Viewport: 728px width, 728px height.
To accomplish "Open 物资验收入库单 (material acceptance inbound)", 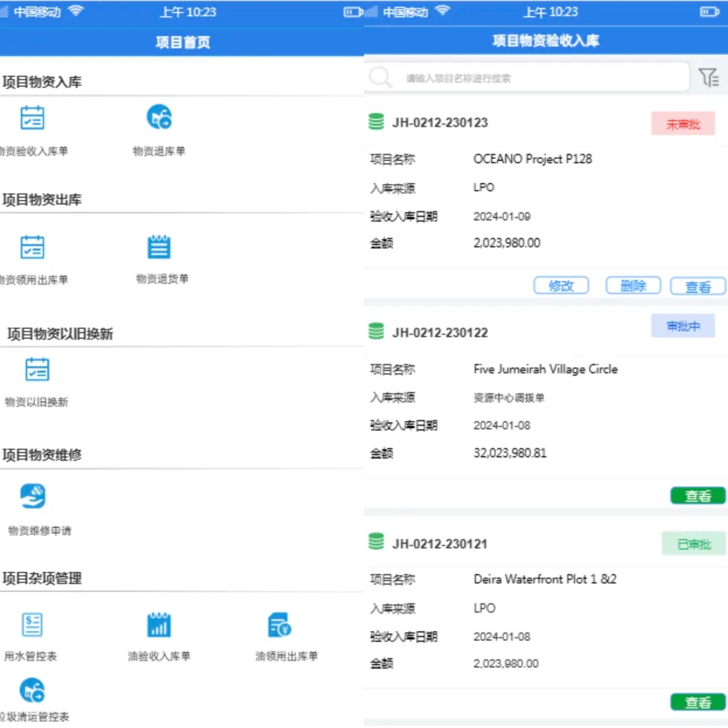I will point(30,118).
